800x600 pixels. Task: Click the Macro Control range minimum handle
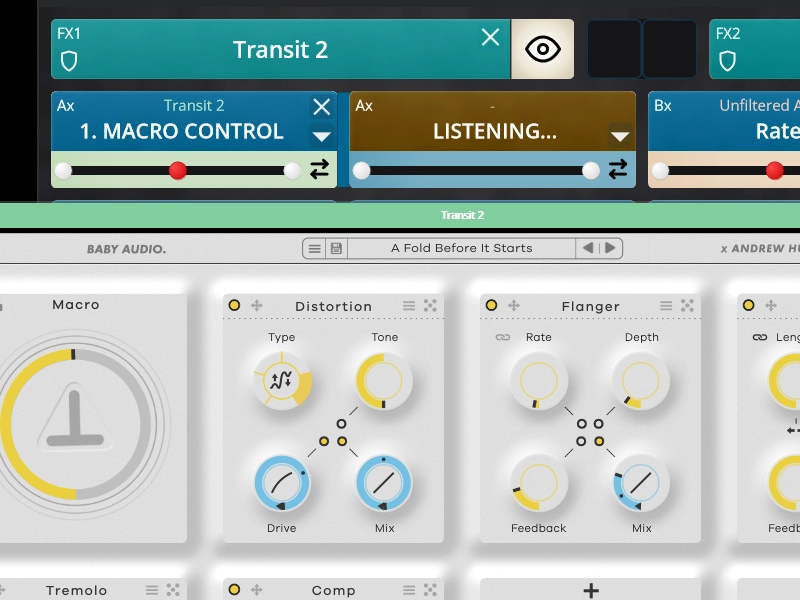tap(63, 170)
